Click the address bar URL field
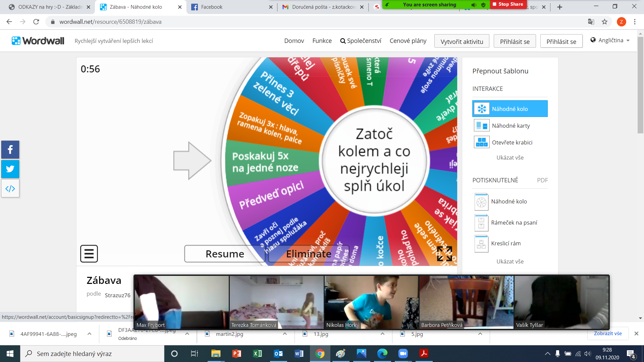This screenshot has height=362, width=644. (x=315, y=22)
